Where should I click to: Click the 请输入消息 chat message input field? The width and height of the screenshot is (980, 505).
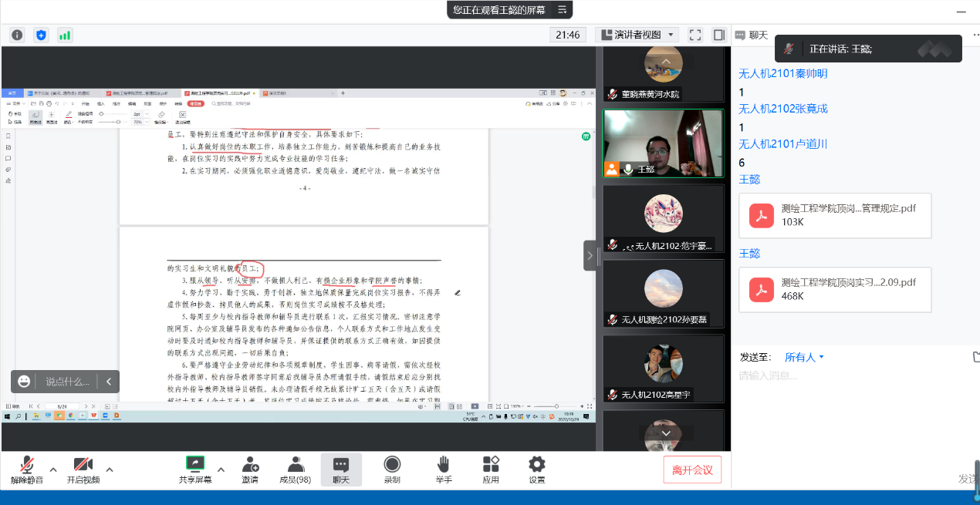849,376
